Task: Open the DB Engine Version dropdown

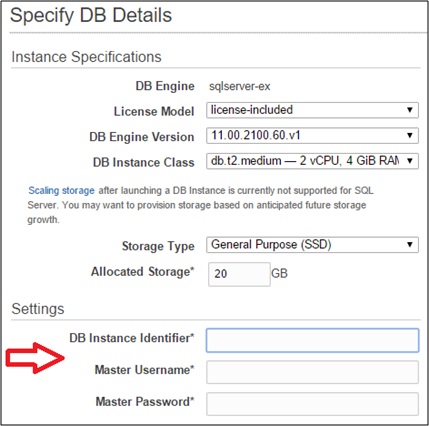Action: coord(312,135)
